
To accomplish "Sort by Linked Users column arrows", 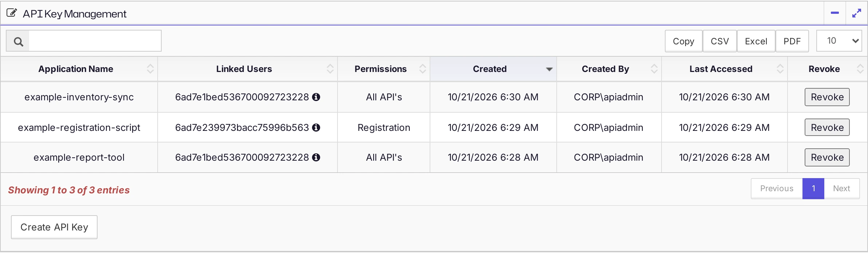I will click(330, 69).
